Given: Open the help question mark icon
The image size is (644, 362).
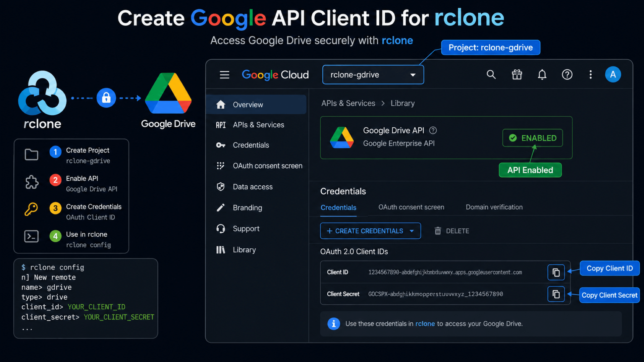Looking at the screenshot, I should 567,74.
